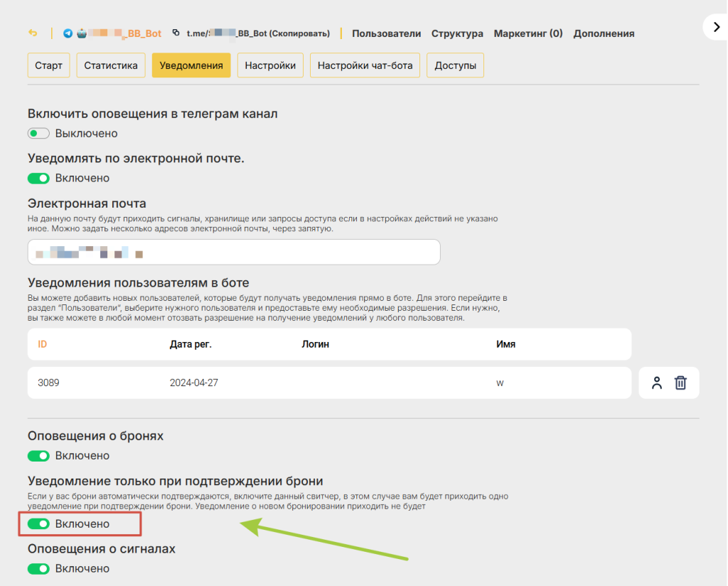The height and width of the screenshot is (586, 728).
Task: Click the orange ID column header icon area
Action: [x=41, y=343]
